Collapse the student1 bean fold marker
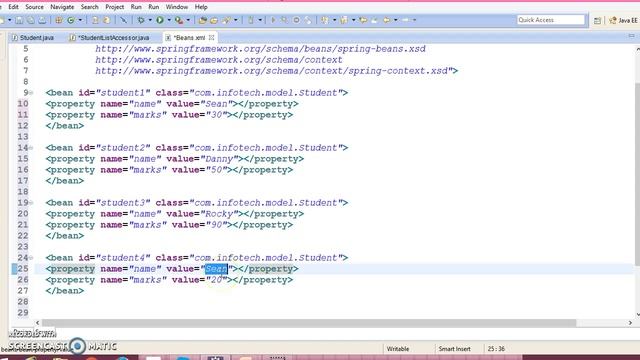Screen dimensions: 640x360 pyautogui.click(x=31, y=93)
